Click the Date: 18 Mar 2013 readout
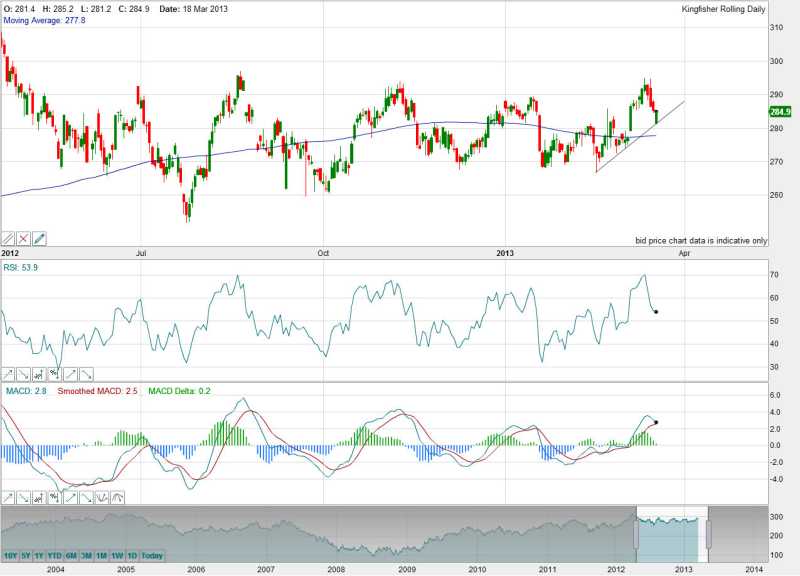Image resolution: width=800 pixels, height=576 pixels. click(193, 9)
